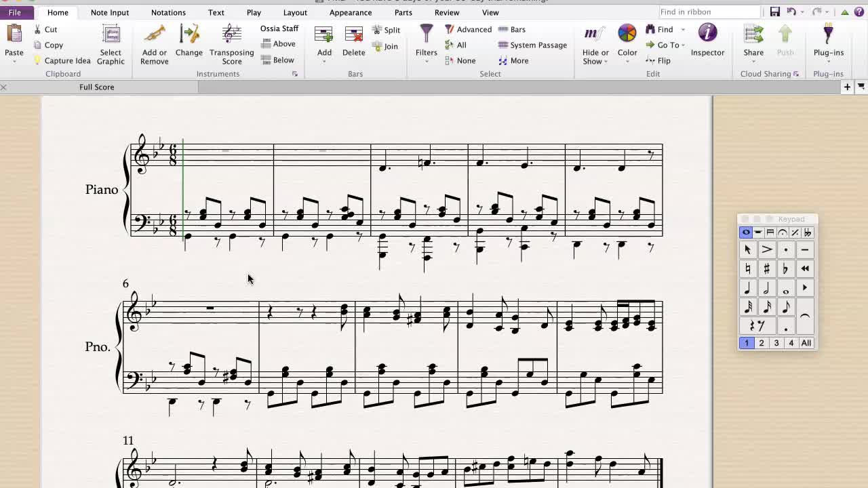868x488 pixels.
Task: Open the Hide or Show dropdown
Action: point(595,45)
